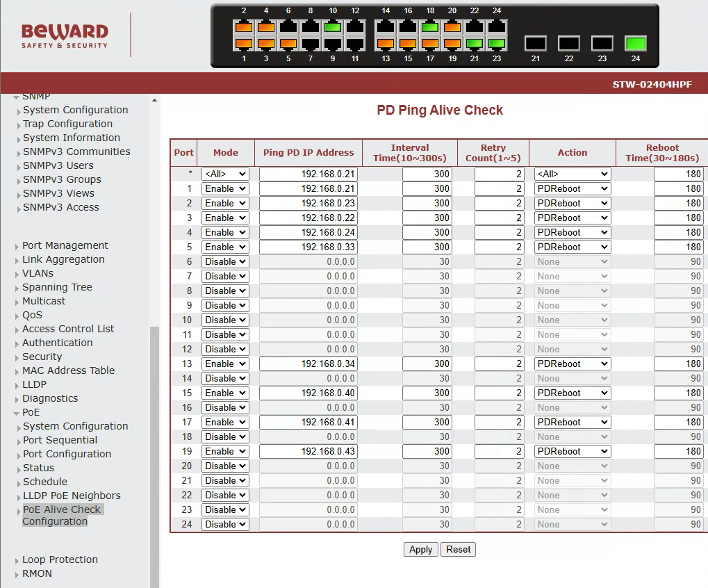Open PoE Schedule page
This screenshot has height=588, width=708.
click(44, 482)
